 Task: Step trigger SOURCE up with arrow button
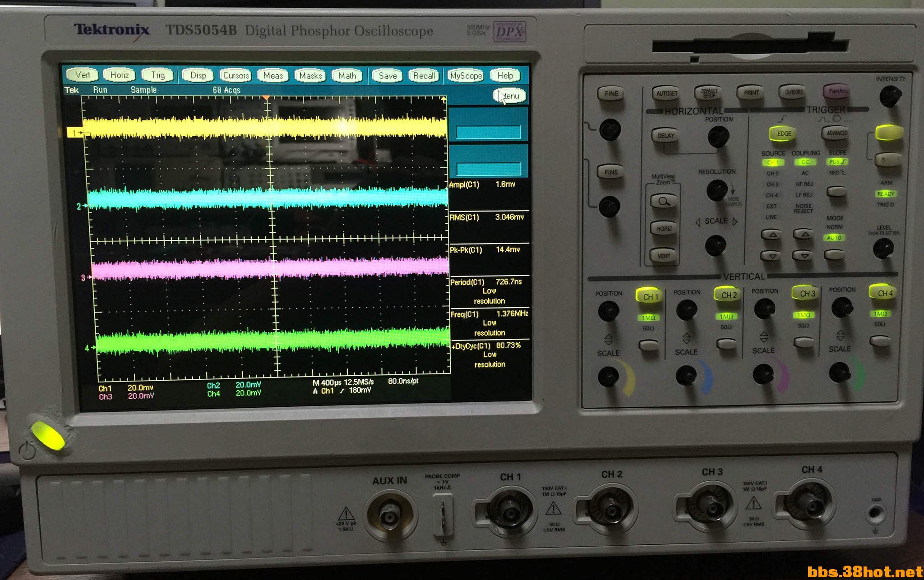772,235
